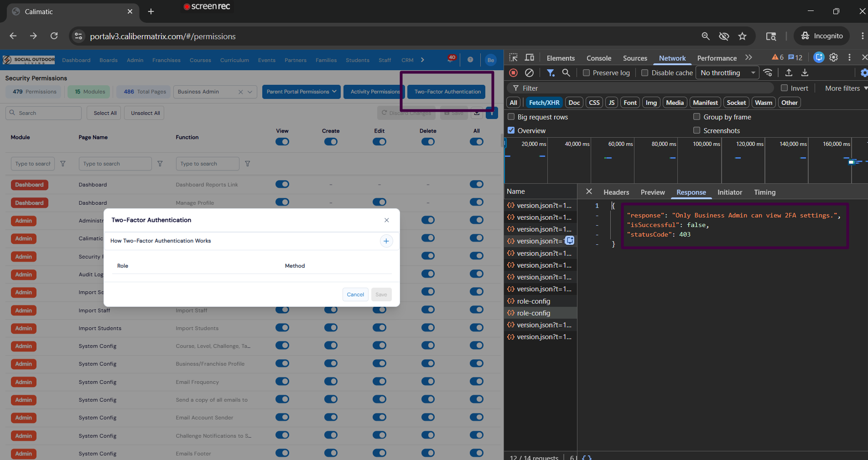The width and height of the screenshot is (868, 460).
Task: Open Chrome's main three-dot menu
Action: [x=863, y=36]
